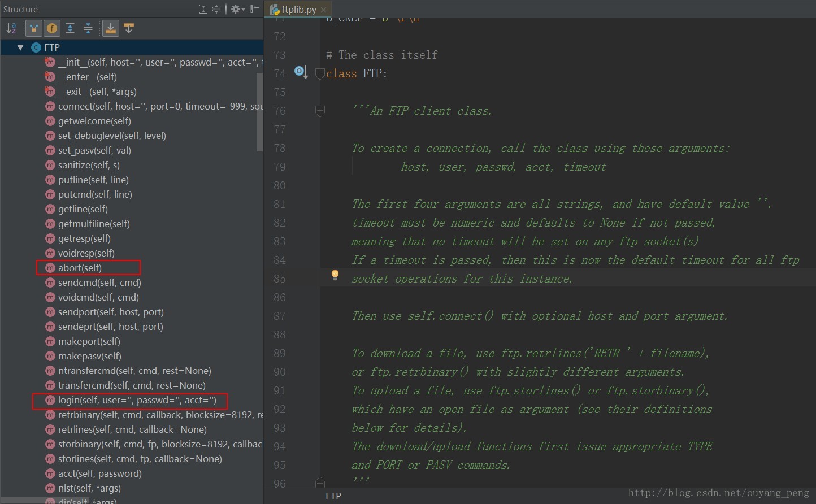Collapse the FTP class tree node
The width and height of the screenshot is (816, 504).
pyautogui.click(x=20, y=47)
